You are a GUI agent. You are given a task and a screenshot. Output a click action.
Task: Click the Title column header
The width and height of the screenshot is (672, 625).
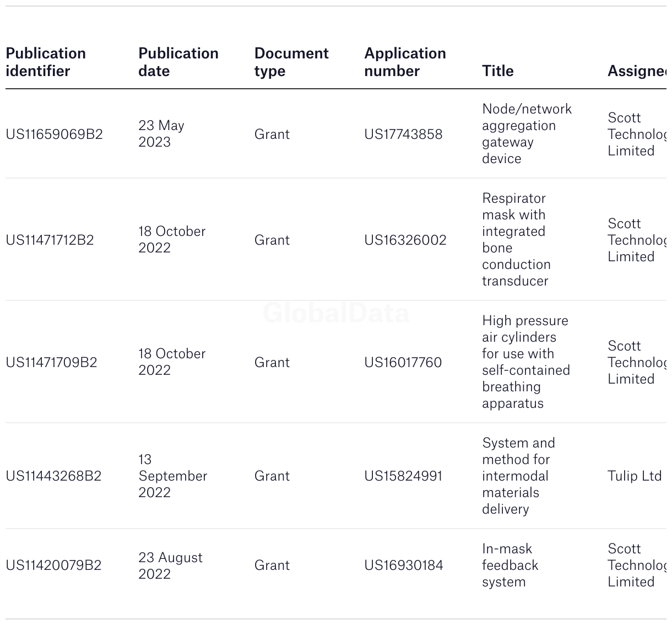(497, 71)
